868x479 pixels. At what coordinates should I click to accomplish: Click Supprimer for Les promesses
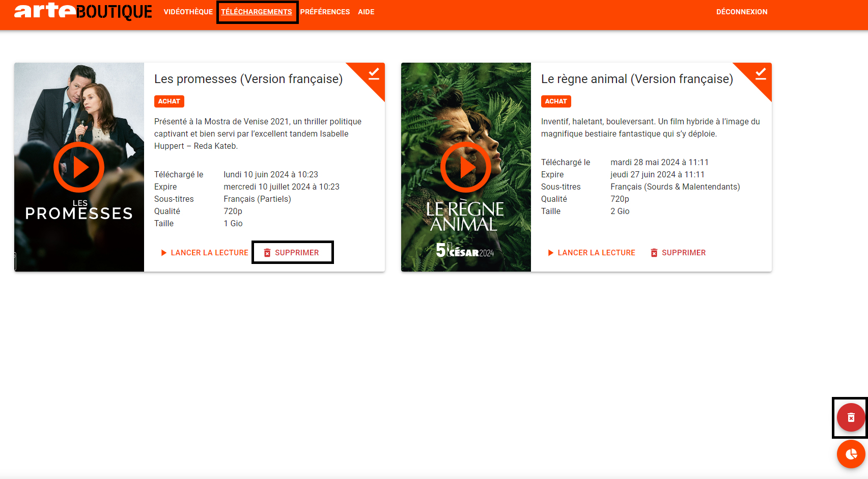[x=292, y=253]
